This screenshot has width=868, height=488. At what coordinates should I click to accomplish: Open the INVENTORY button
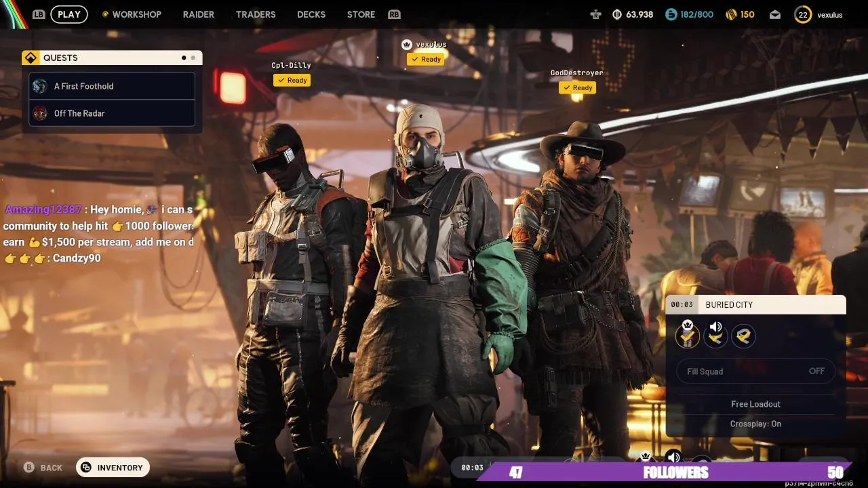(113, 468)
